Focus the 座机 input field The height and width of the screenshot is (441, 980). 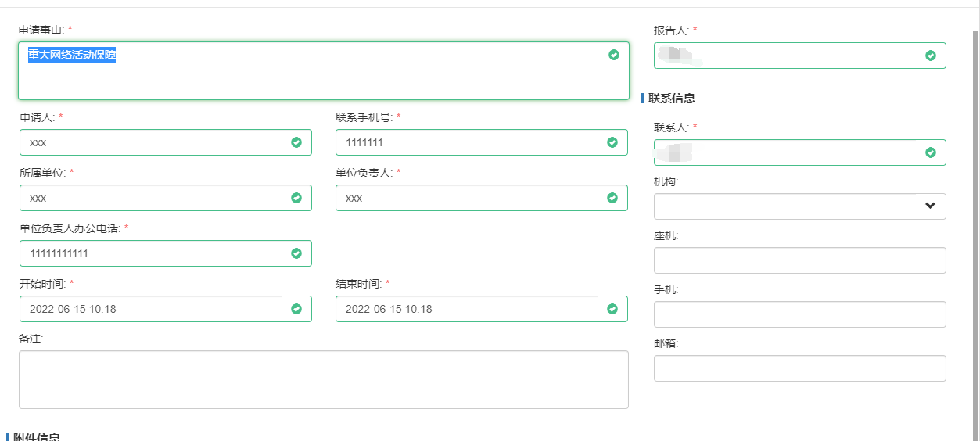coord(799,260)
